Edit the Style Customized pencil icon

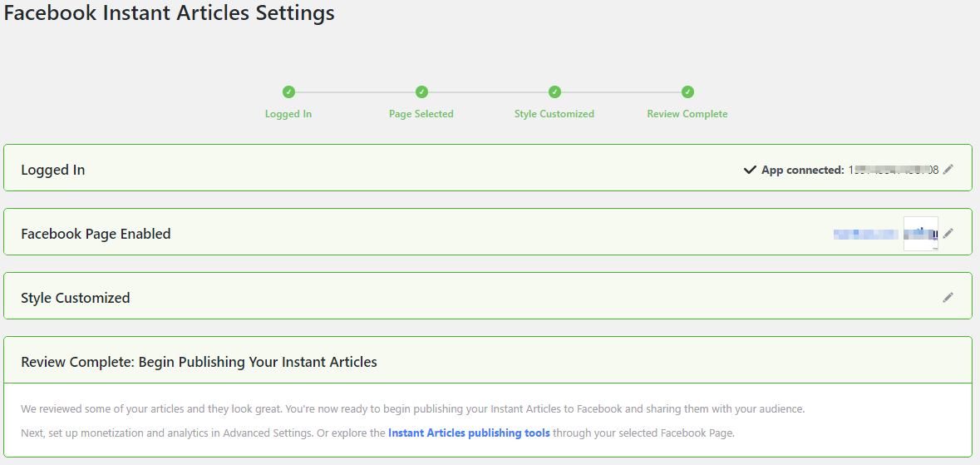point(948,297)
